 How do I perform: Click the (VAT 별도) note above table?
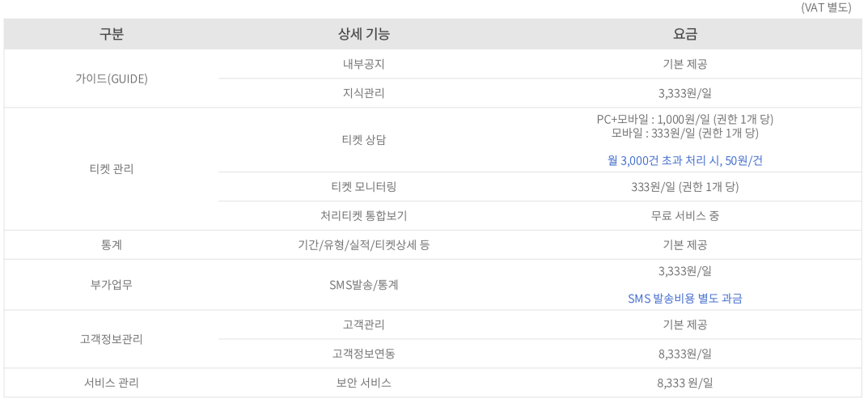pyautogui.click(x=825, y=8)
